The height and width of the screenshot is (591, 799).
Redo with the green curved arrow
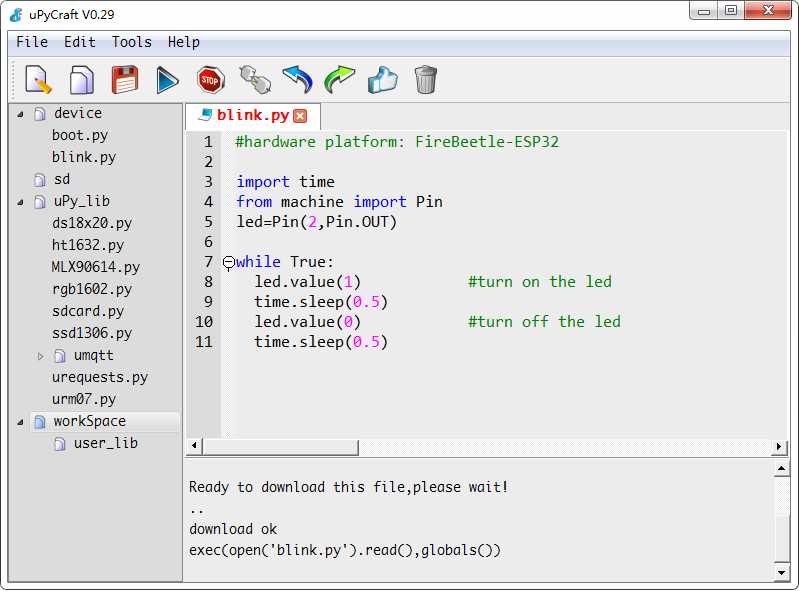pos(339,79)
